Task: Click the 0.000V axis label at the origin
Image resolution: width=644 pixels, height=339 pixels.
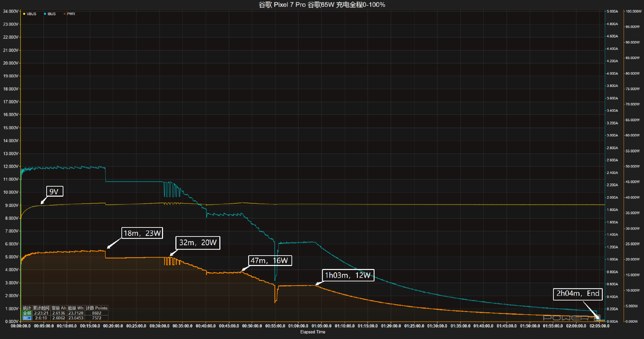Action: coord(12,321)
